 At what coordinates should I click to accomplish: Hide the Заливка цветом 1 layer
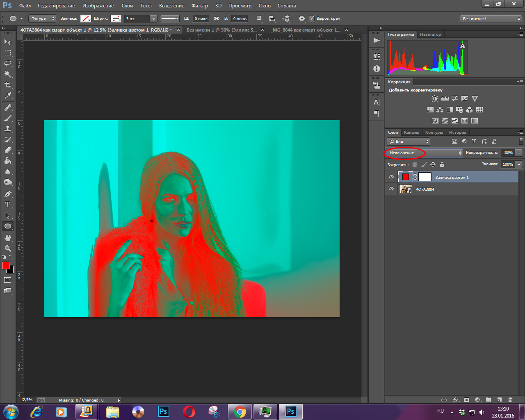[391, 177]
